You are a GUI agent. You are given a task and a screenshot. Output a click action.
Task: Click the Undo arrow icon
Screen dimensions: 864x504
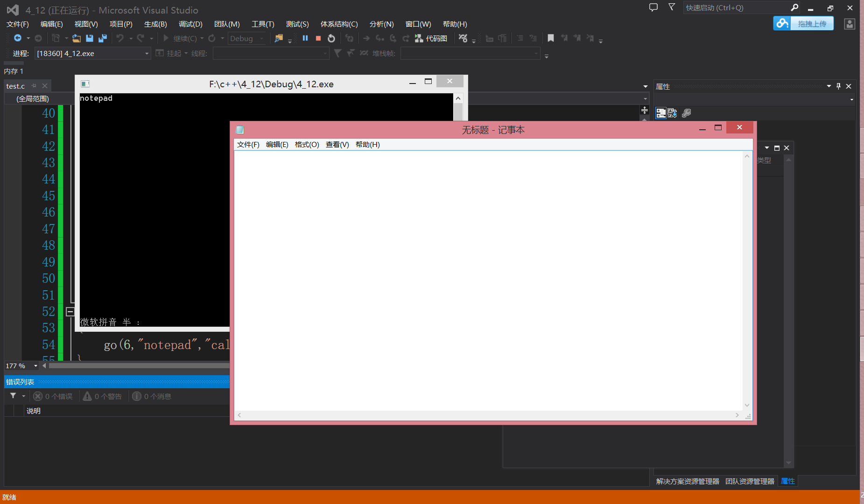(120, 38)
